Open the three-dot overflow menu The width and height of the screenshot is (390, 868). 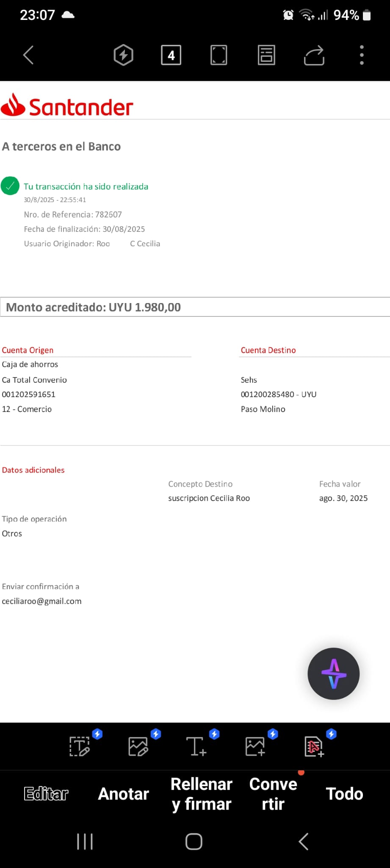(x=362, y=55)
